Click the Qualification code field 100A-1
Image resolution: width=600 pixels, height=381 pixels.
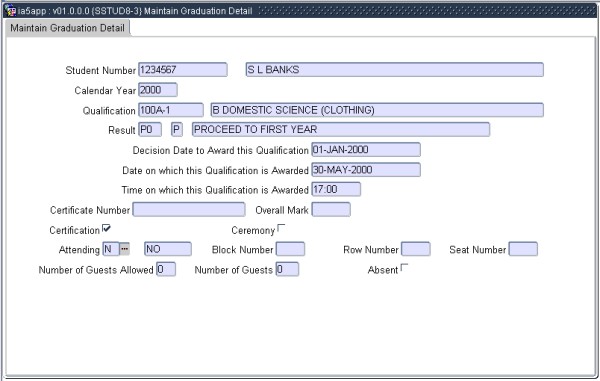coord(171,110)
